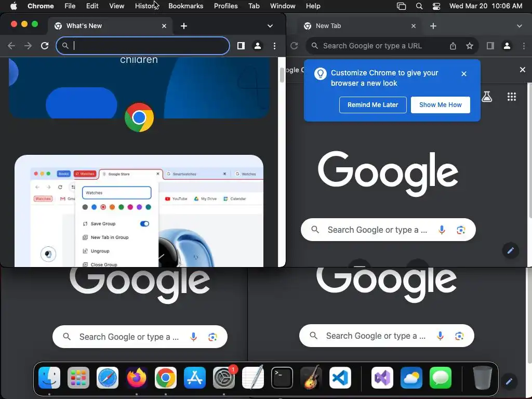Open the Chrome menu in menu bar

pos(41,6)
